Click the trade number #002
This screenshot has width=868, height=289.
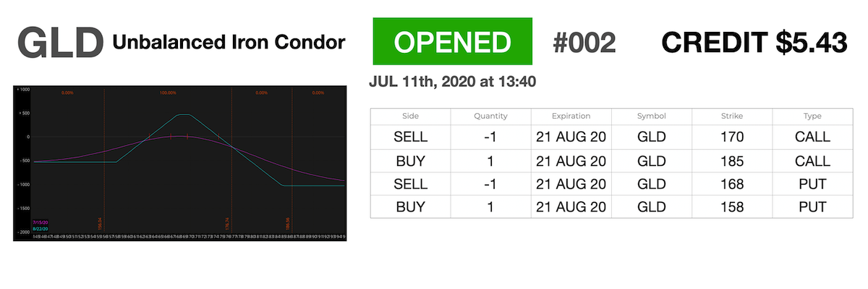(584, 43)
